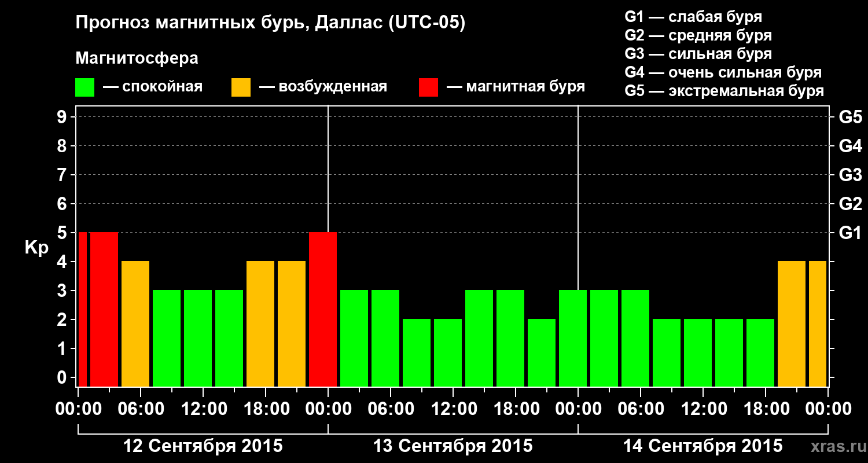Click the '13 Сентября 2015' date label
This screenshot has height=463, width=868.
tap(453, 446)
